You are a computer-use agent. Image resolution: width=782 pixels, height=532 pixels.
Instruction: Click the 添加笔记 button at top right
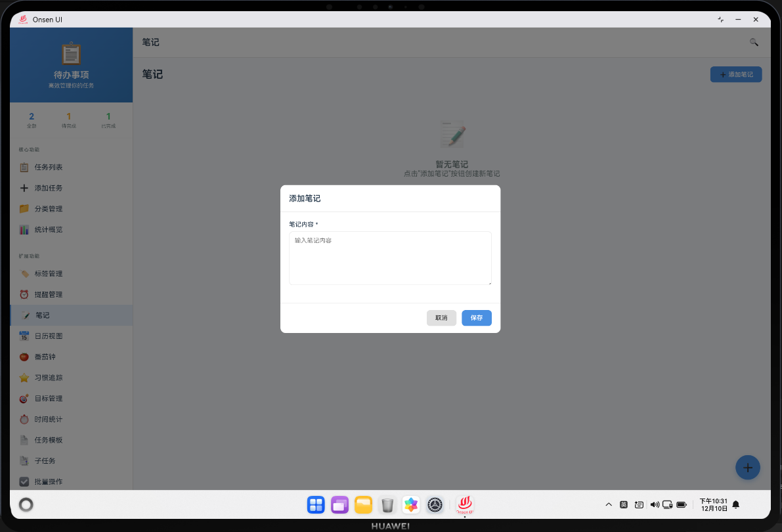pyautogui.click(x=735, y=74)
